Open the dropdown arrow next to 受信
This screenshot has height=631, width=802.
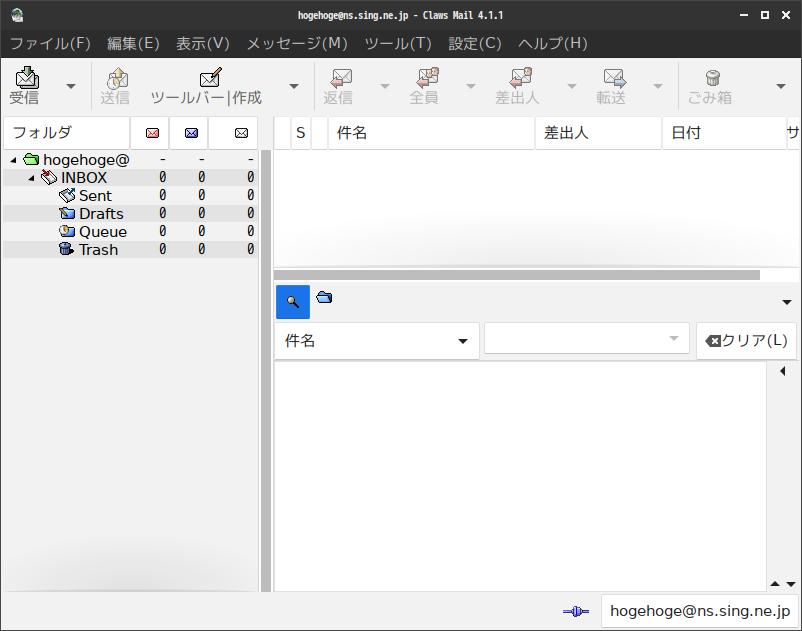[71, 86]
